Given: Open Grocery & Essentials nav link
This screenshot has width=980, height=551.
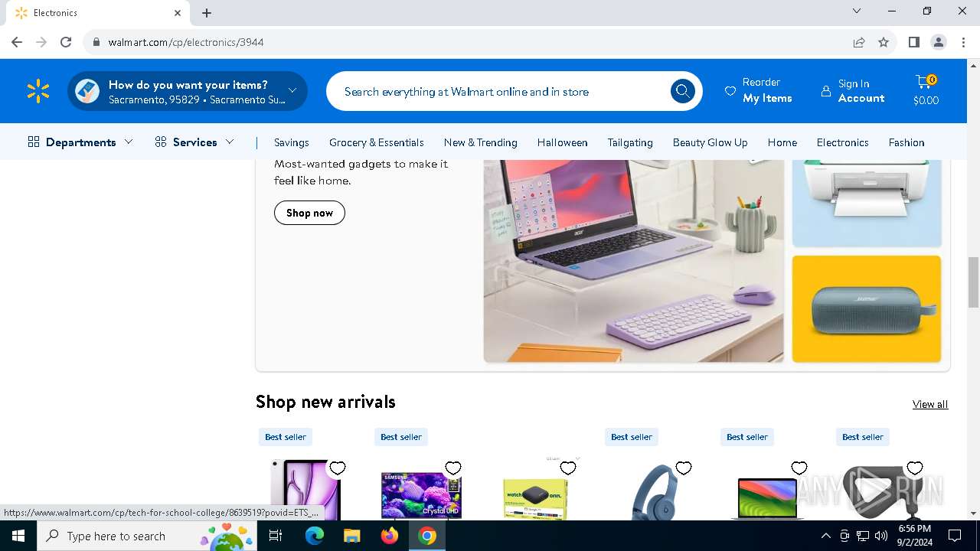Looking at the screenshot, I should 377,142.
